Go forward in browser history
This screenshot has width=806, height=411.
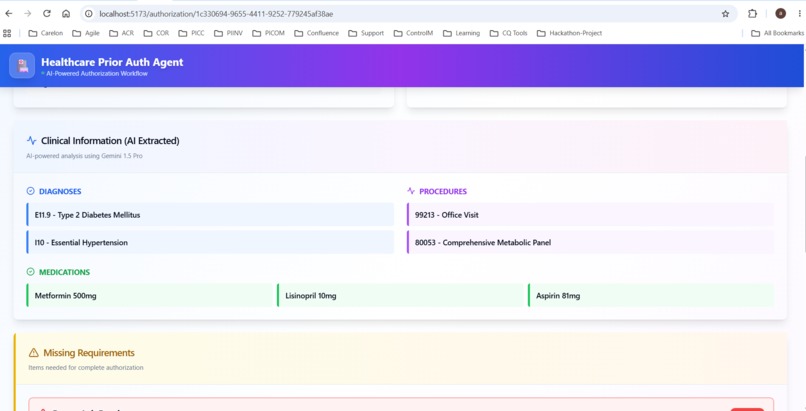[x=28, y=14]
